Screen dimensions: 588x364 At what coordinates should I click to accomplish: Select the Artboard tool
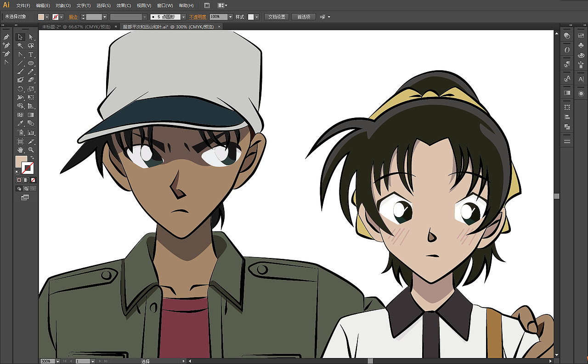20,141
